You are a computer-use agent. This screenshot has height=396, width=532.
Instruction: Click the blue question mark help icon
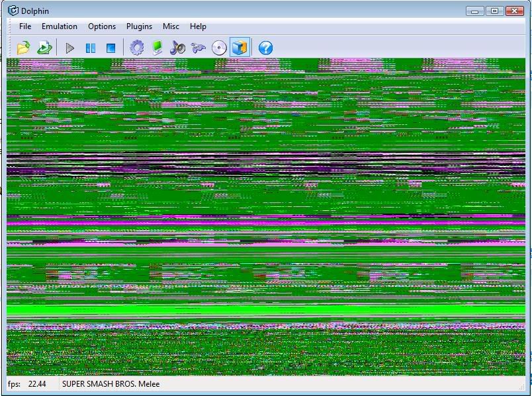coord(265,48)
